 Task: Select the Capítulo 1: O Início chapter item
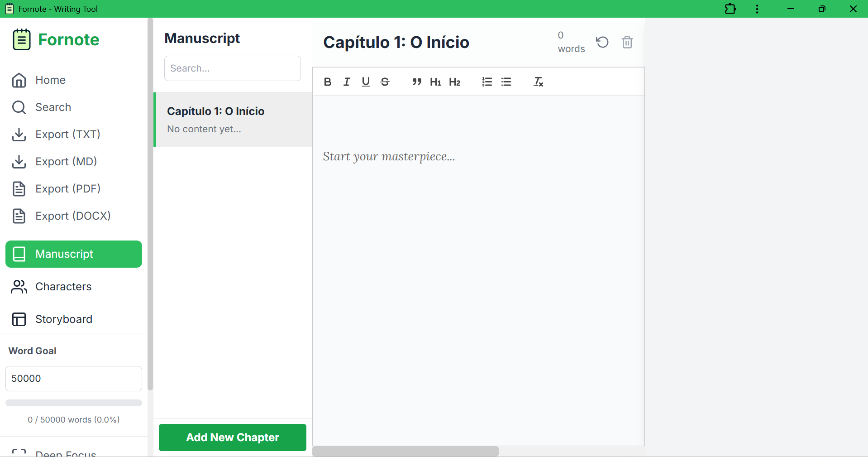(233, 120)
